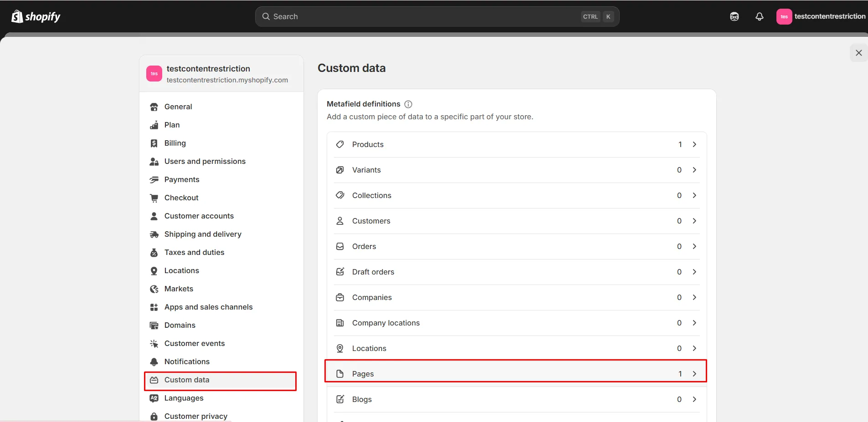Click the Locations pin icon in sidebar
The width and height of the screenshot is (868, 422).
coord(154,270)
